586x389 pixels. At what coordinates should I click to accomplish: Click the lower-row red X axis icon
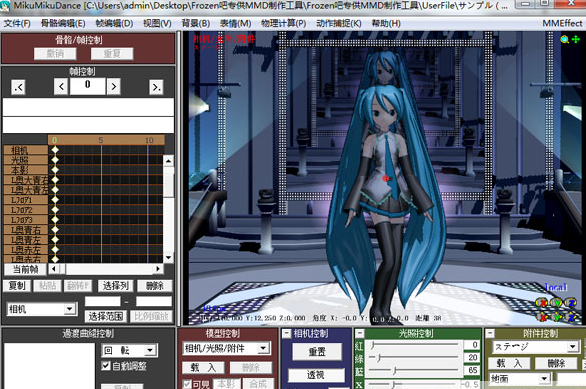(542, 317)
